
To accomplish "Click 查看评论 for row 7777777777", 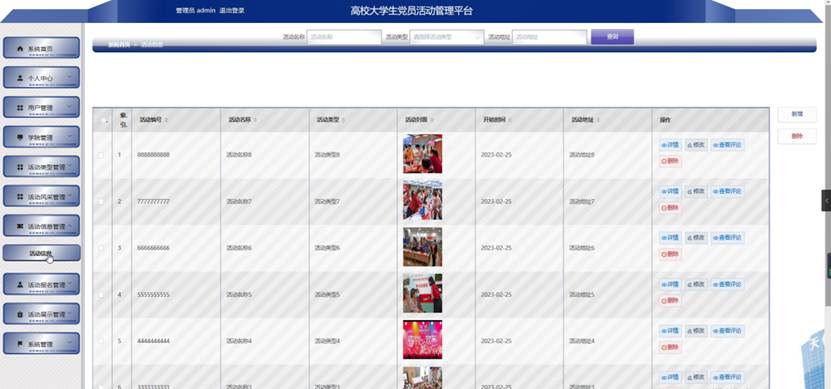I will click(728, 191).
